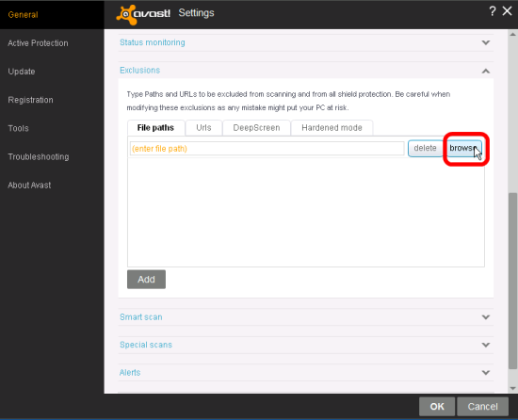Click the Settings title text
The width and height of the screenshot is (518, 420).
[196, 13]
